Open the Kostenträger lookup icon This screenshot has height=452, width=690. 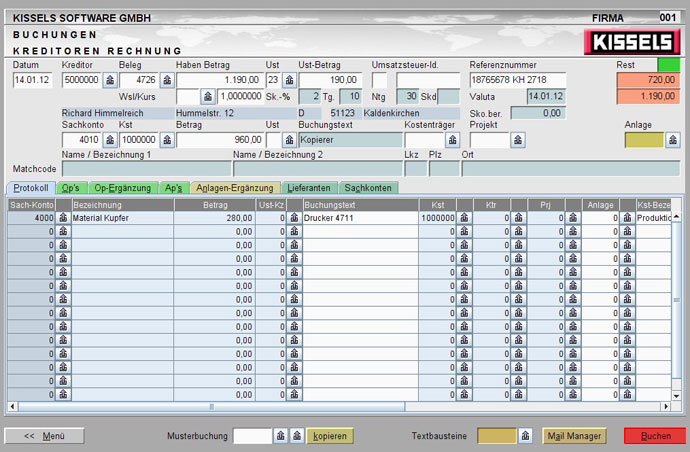click(x=452, y=140)
